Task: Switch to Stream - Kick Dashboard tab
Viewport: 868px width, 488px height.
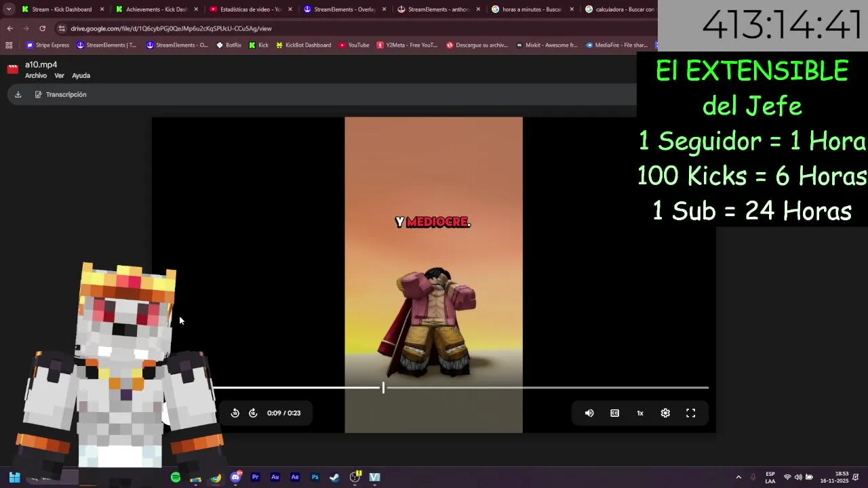Action: [61, 9]
